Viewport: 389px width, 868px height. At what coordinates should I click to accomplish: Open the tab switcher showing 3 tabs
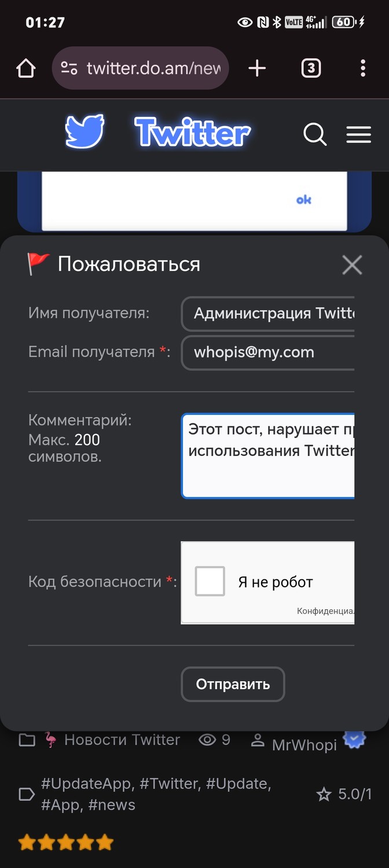(311, 68)
